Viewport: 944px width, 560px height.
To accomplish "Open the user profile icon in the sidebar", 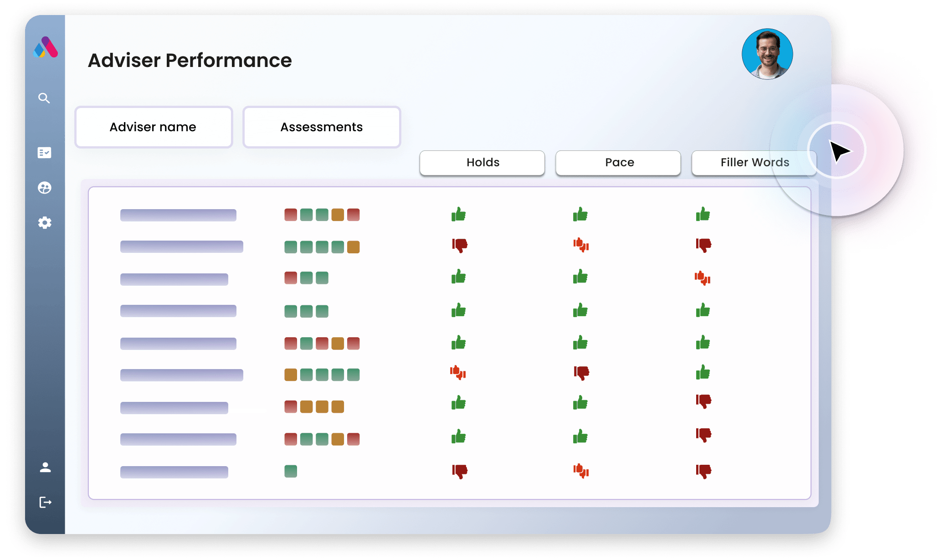I will click(x=45, y=467).
